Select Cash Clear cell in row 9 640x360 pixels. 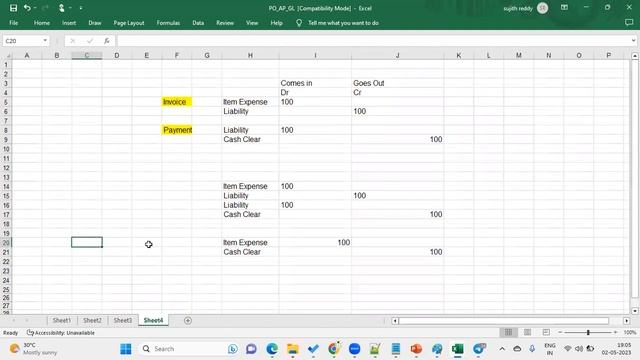250,140
